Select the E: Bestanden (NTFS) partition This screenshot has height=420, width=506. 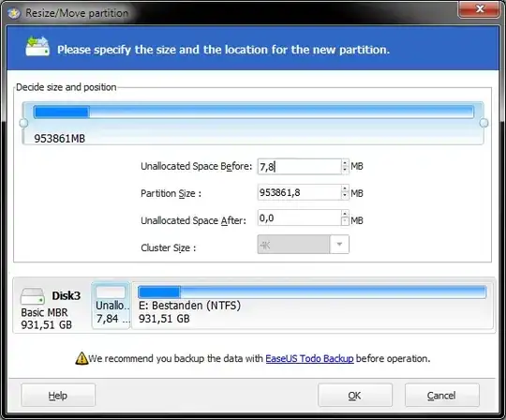312,306
